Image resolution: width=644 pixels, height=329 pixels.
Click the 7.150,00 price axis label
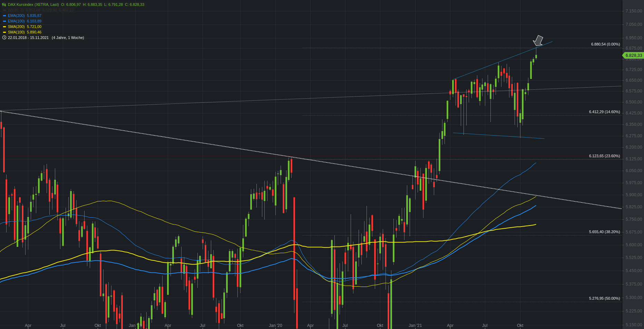click(x=634, y=11)
